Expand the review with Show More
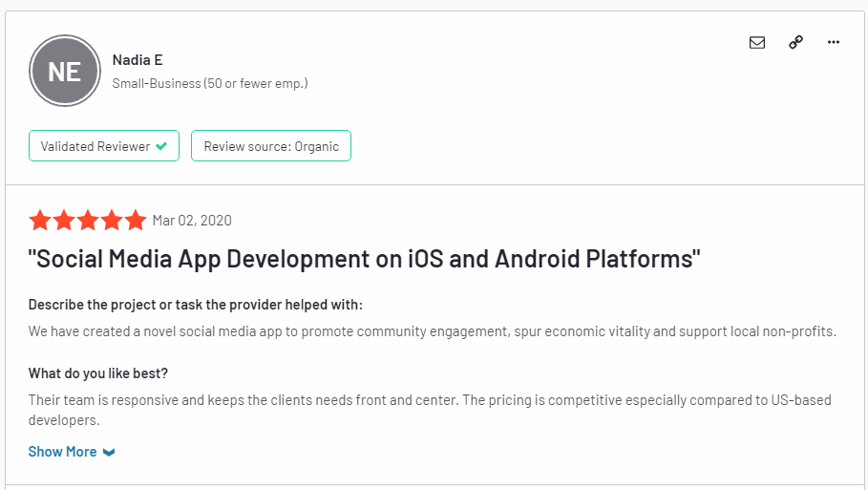This screenshot has width=868, height=490. point(62,452)
